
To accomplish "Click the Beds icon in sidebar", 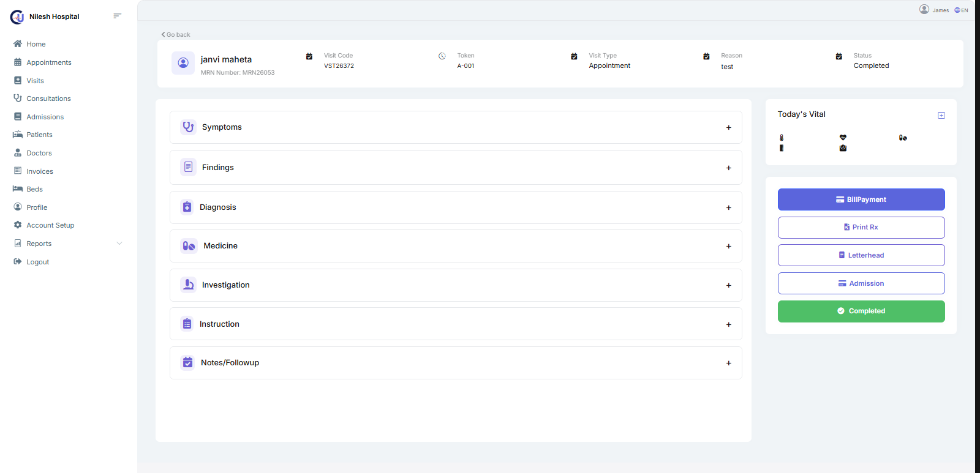I will tap(18, 188).
